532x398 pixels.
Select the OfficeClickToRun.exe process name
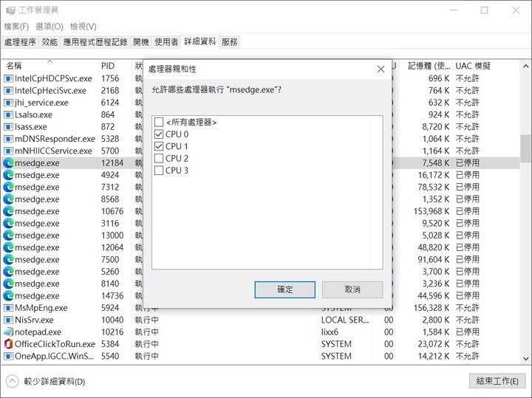point(55,344)
